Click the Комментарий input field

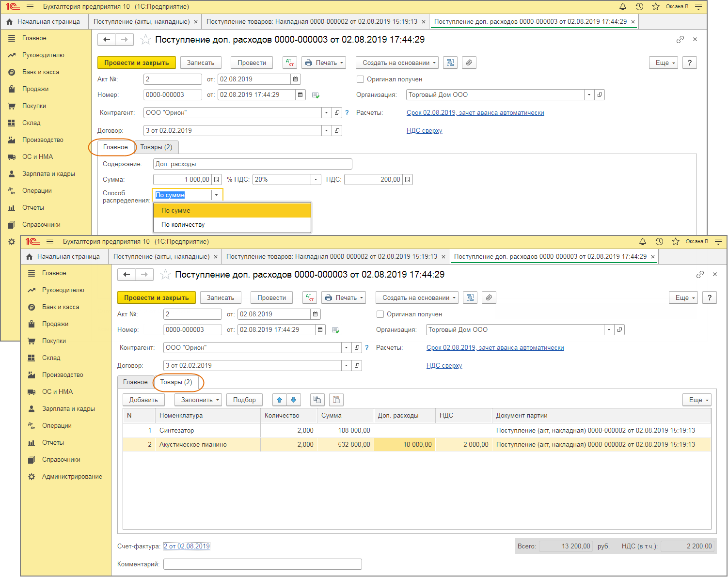click(263, 564)
